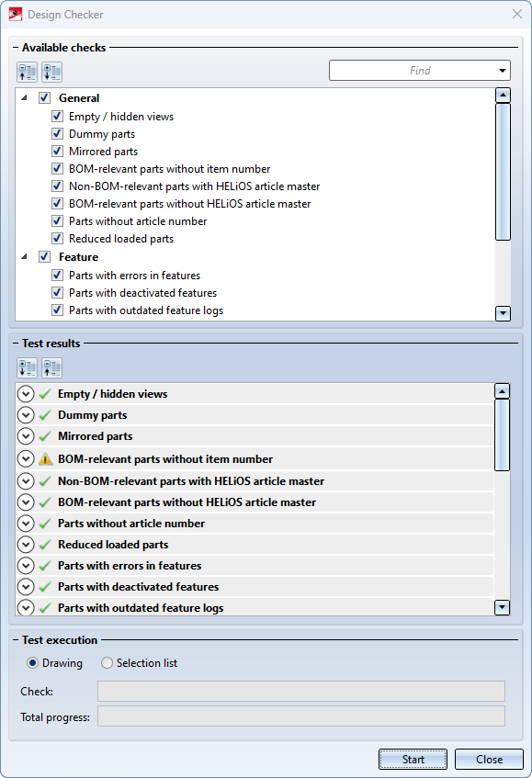Click green checkmark beside Dummy parts result
532x778 pixels.
tap(45, 415)
